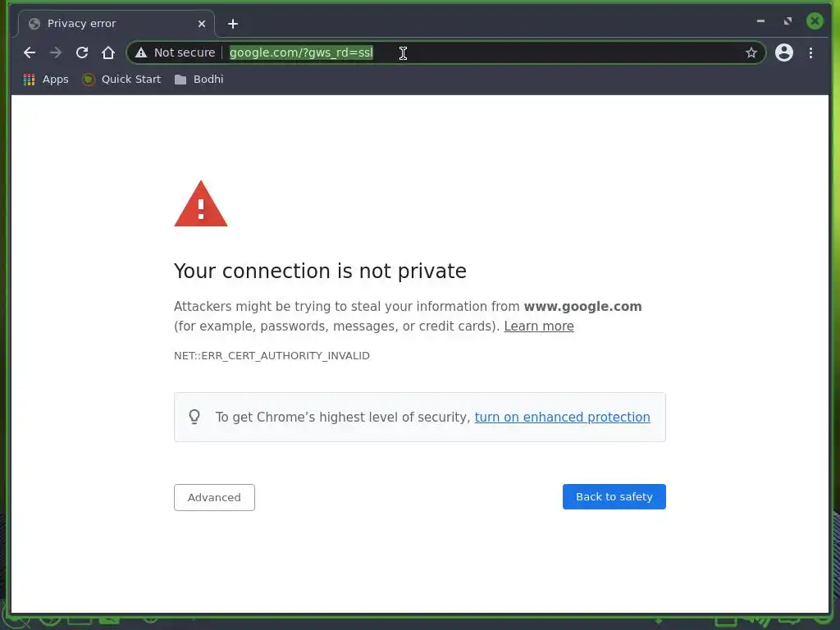Click the forward navigation arrow

(x=55, y=52)
